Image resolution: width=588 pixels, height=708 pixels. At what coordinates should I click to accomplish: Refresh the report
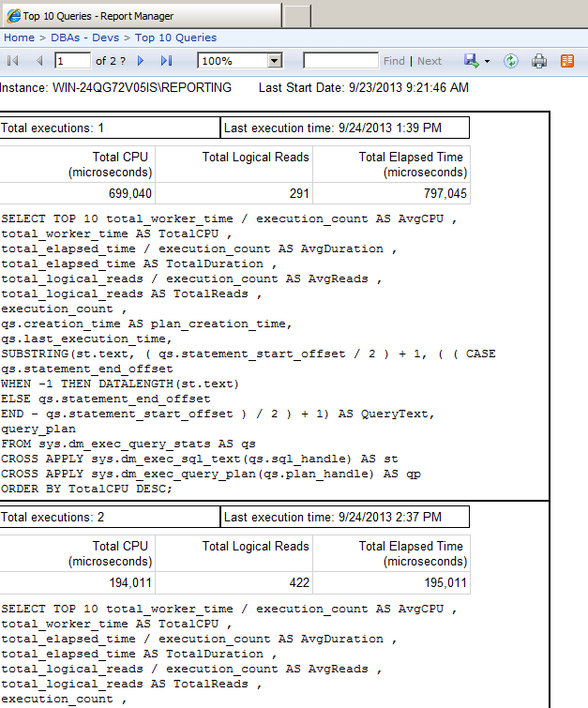511,61
